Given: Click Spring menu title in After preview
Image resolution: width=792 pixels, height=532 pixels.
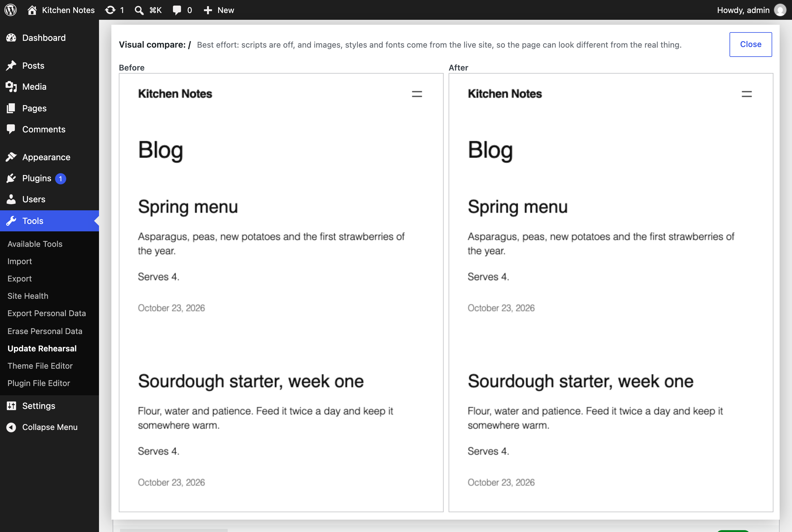Looking at the screenshot, I should 518,207.
